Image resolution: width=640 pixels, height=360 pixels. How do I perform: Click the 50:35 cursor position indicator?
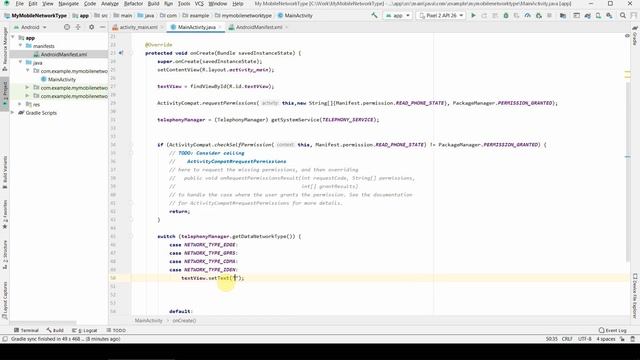click(x=551, y=339)
